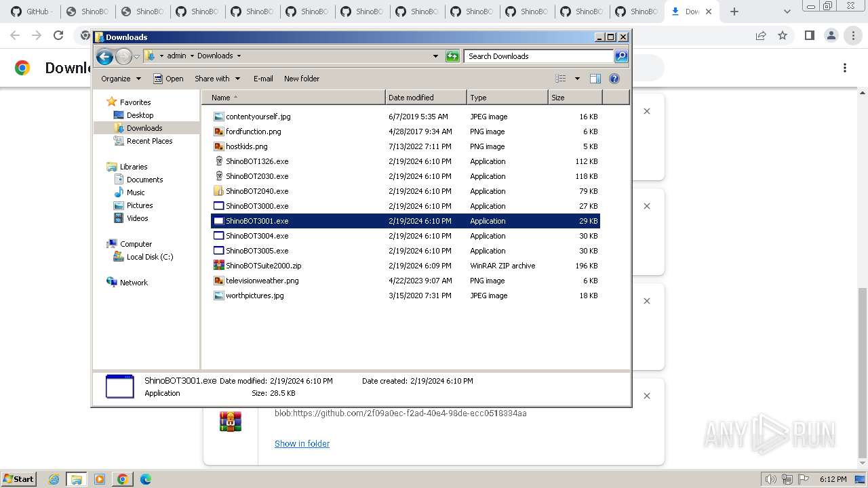This screenshot has width=868, height=488.
Task: Sort files by Type column
Action: 507,98
